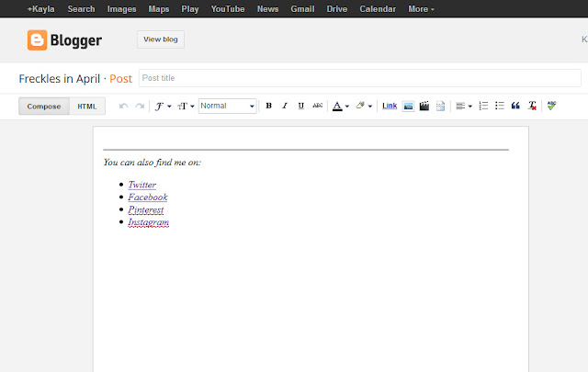
Task: Open the text alignment dropdown
Action: pos(463,107)
